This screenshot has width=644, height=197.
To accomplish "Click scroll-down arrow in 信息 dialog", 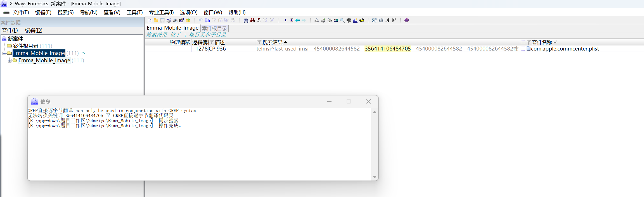I will pyautogui.click(x=375, y=177).
